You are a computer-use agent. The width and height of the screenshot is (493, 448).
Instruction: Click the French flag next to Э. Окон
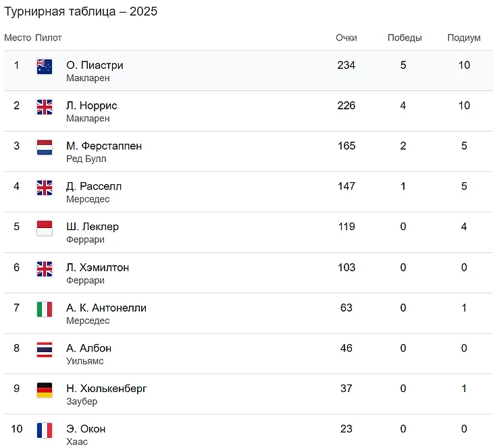tap(45, 430)
